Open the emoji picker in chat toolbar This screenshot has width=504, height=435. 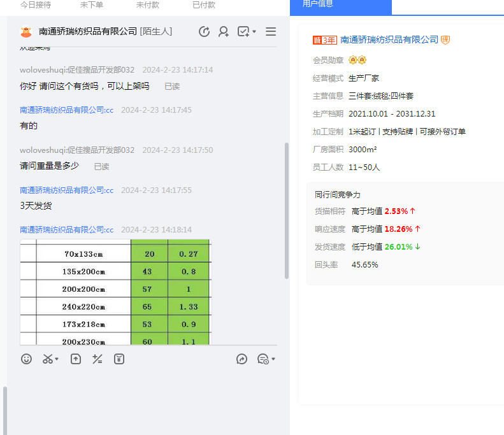[x=26, y=359]
